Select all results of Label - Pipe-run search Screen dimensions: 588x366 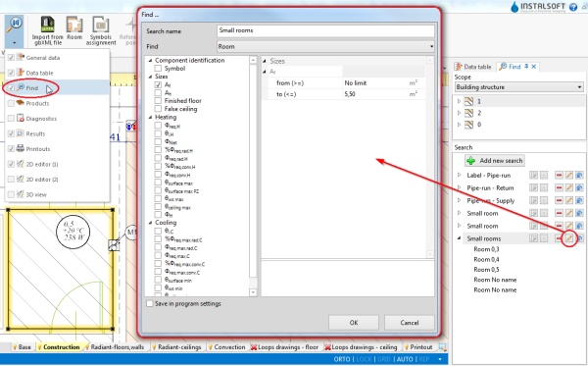533,176
